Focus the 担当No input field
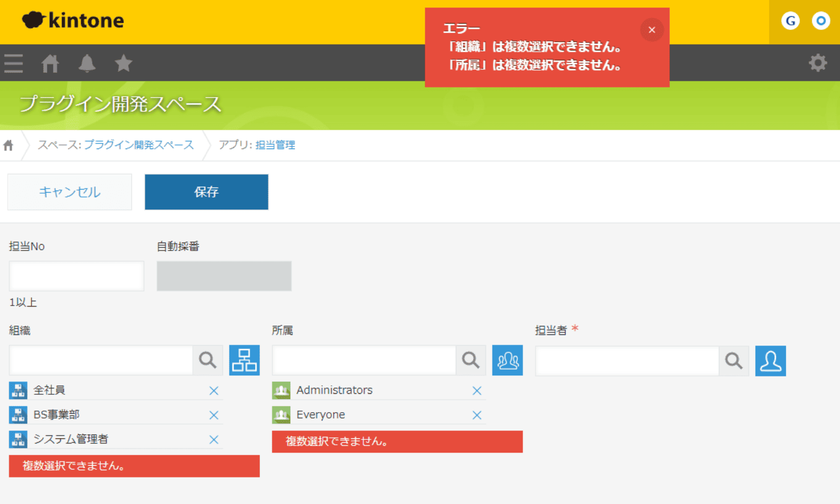 point(77,276)
